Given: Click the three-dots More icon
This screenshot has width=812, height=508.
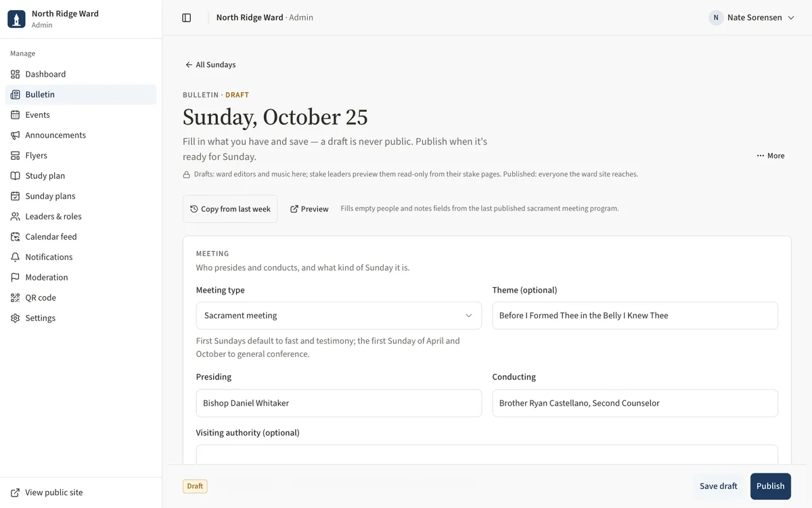Looking at the screenshot, I should point(761,156).
